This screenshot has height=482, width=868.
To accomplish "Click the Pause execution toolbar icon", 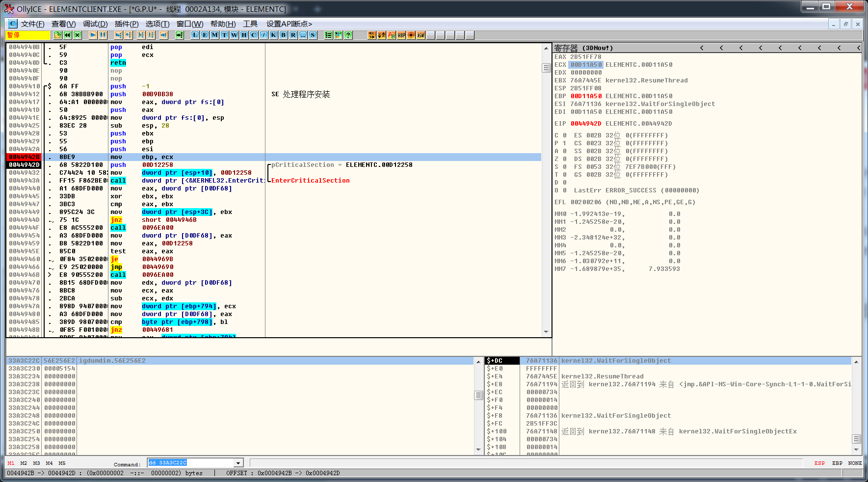I will [103, 35].
